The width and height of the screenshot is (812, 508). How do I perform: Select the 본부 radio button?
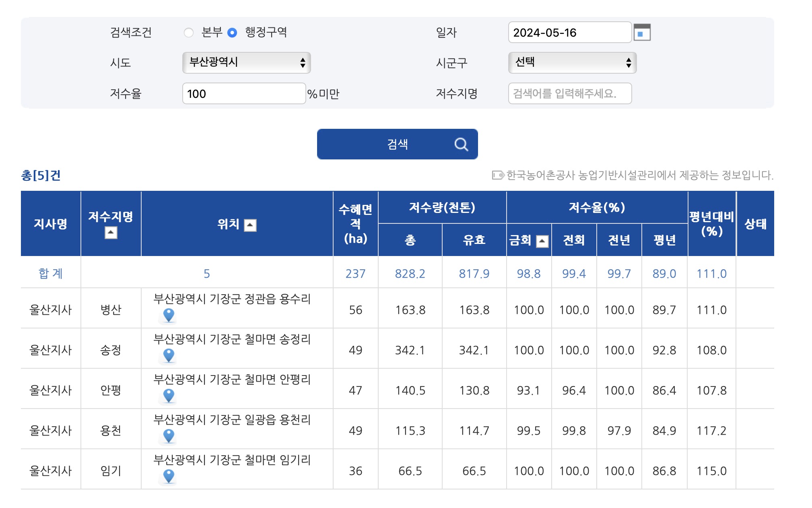click(188, 33)
